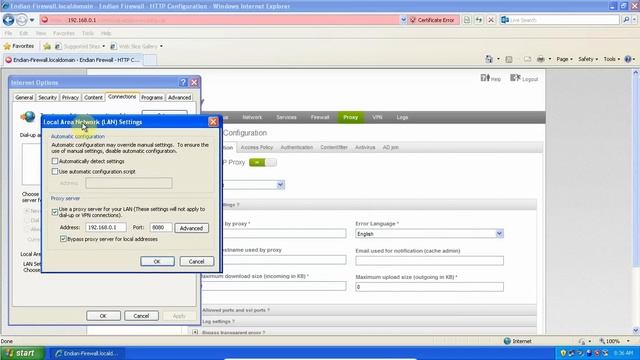Uncheck Bypass proxy server for local addresses

(63, 239)
